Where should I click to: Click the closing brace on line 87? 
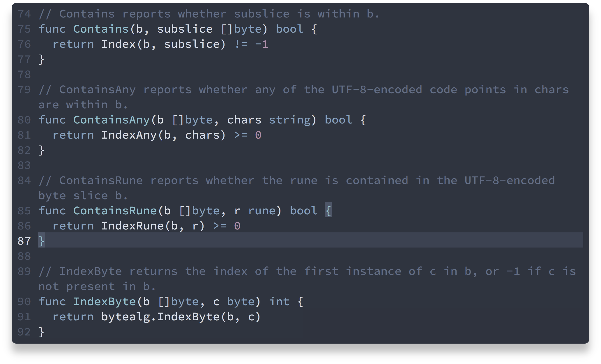coord(41,241)
